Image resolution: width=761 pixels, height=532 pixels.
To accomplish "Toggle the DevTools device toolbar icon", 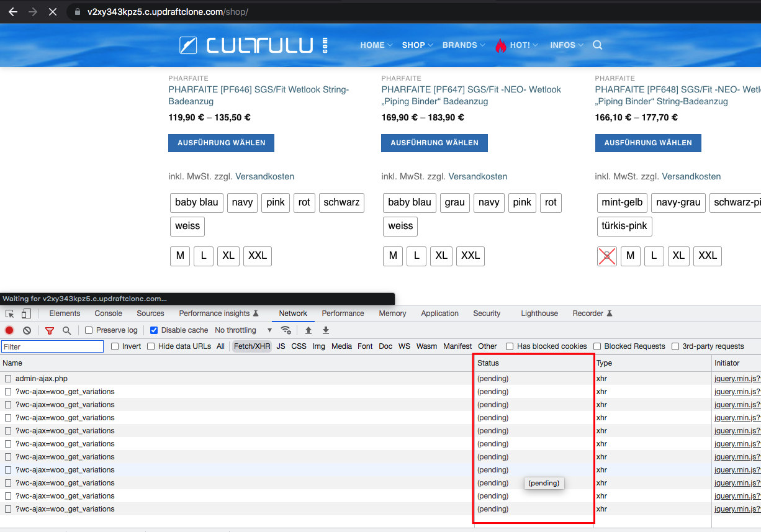I will 26,313.
